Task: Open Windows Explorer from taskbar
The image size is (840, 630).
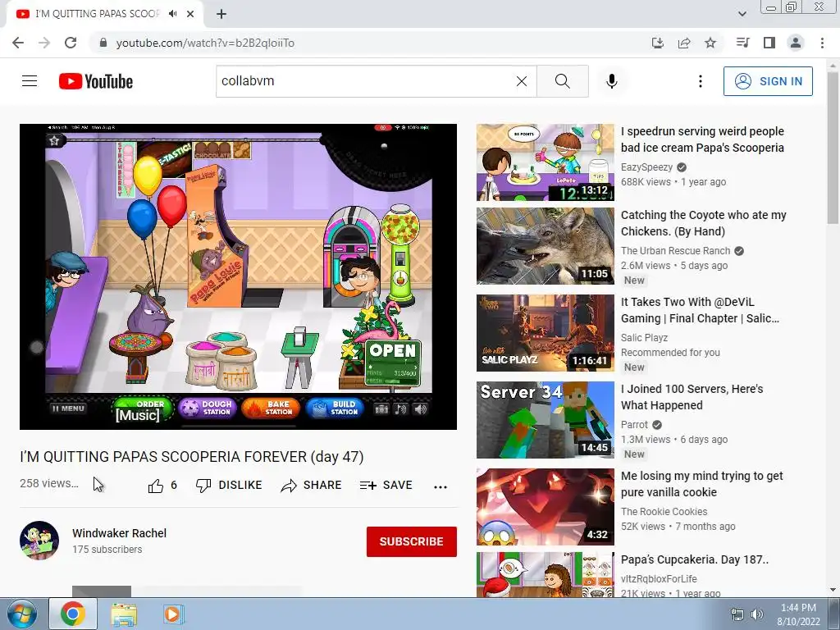Action: [x=124, y=614]
